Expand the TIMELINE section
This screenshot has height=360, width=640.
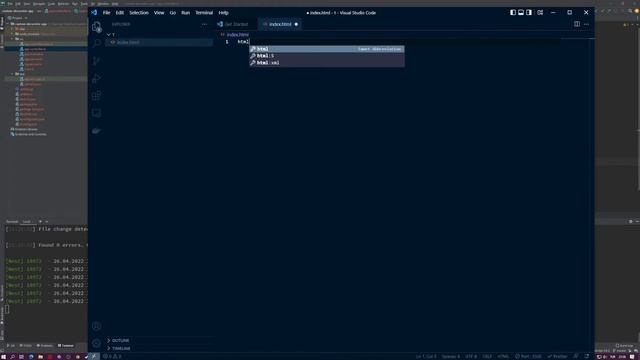click(x=159, y=348)
